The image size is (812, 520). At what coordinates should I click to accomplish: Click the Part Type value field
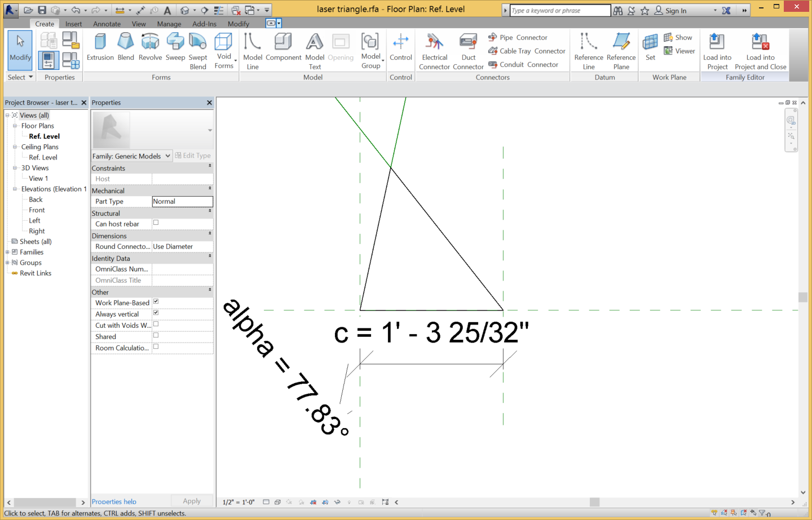pos(183,201)
